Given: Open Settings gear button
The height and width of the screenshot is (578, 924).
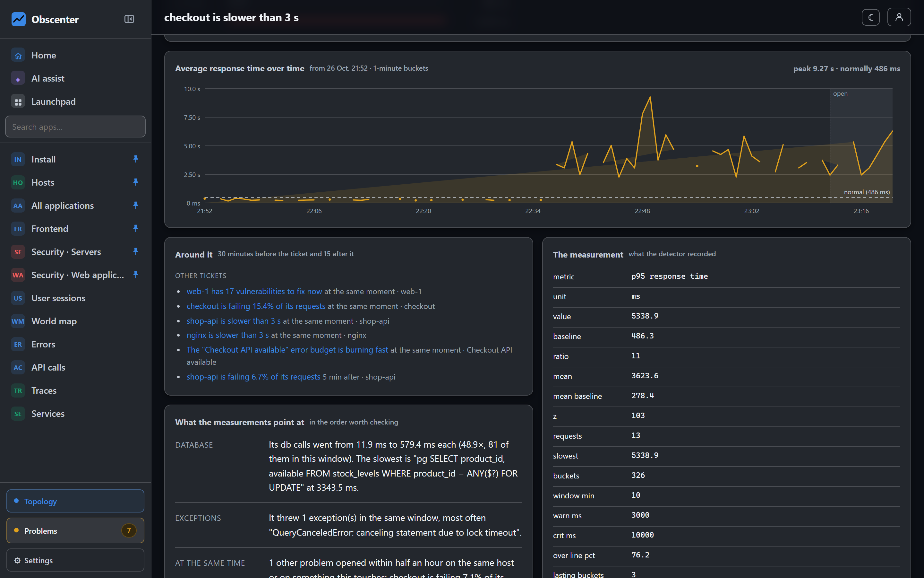Looking at the screenshot, I should (x=75, y=560).
